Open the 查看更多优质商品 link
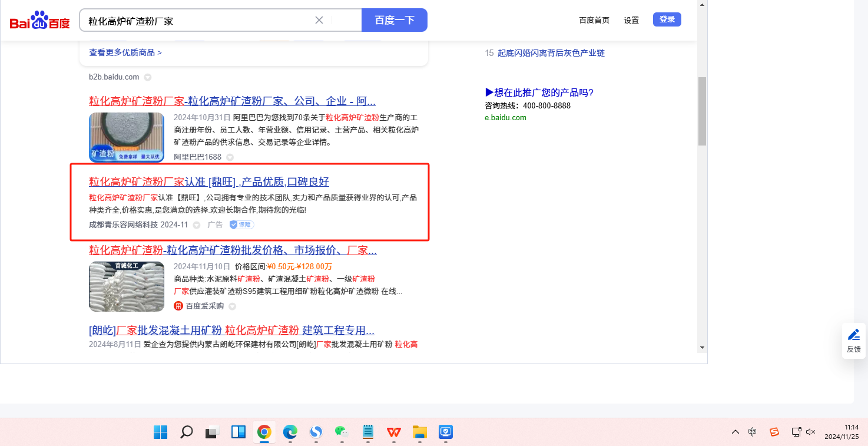The width and height of the screenshot is (868, 446). click(x=125, y=52)
